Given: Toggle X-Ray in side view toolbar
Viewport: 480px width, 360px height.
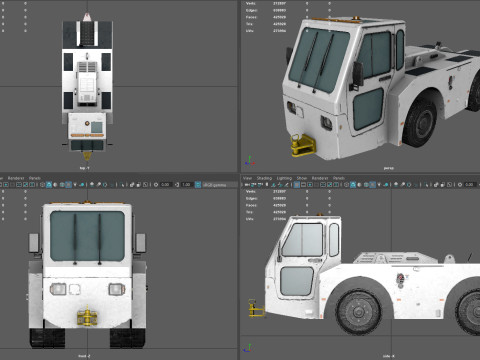Looking at the screenshot, I should pyautogui.click(x=436, y=184).
